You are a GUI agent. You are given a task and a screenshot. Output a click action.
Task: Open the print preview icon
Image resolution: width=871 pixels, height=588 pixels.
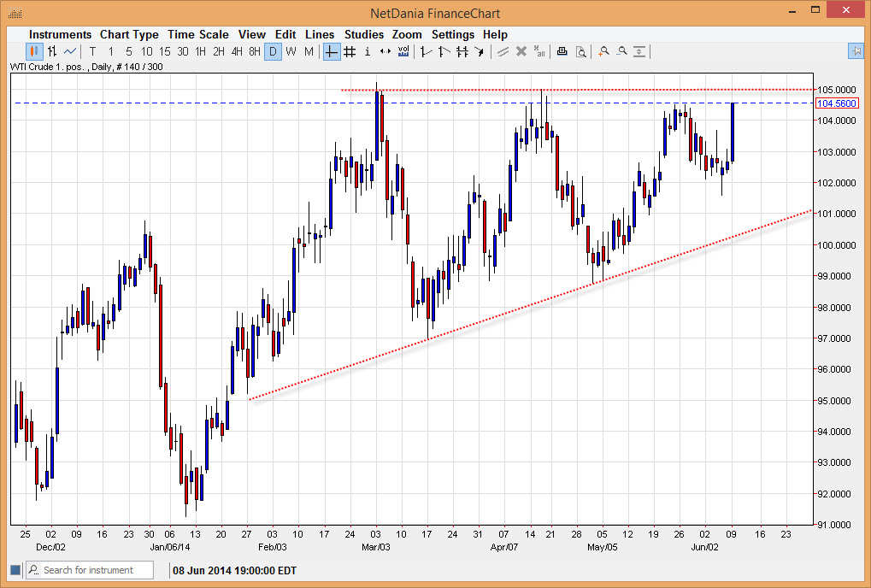tap(580, 51)
